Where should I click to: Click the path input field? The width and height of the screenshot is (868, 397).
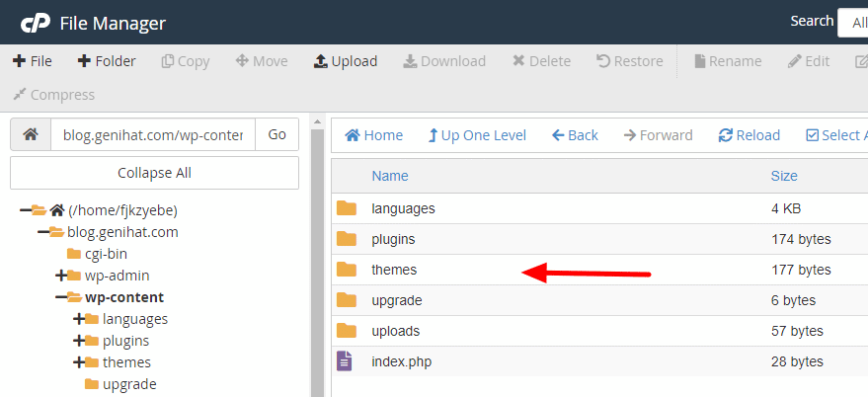coord(152,134)
